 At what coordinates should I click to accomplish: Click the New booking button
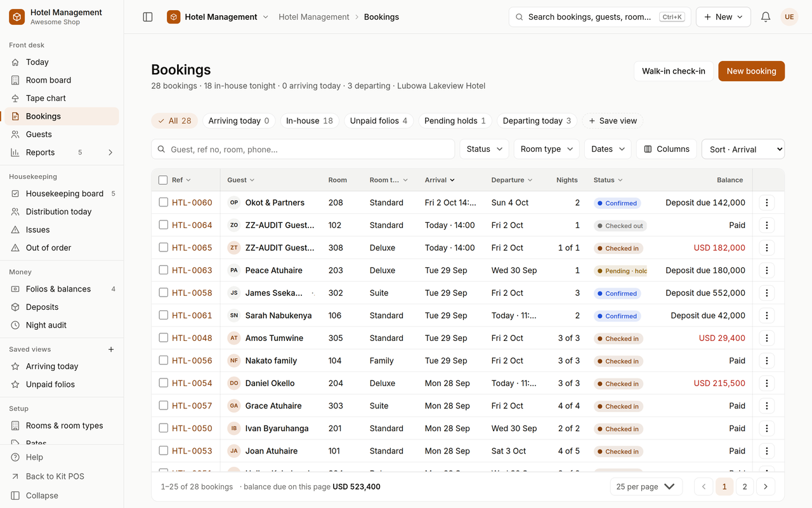coord(751,71)
